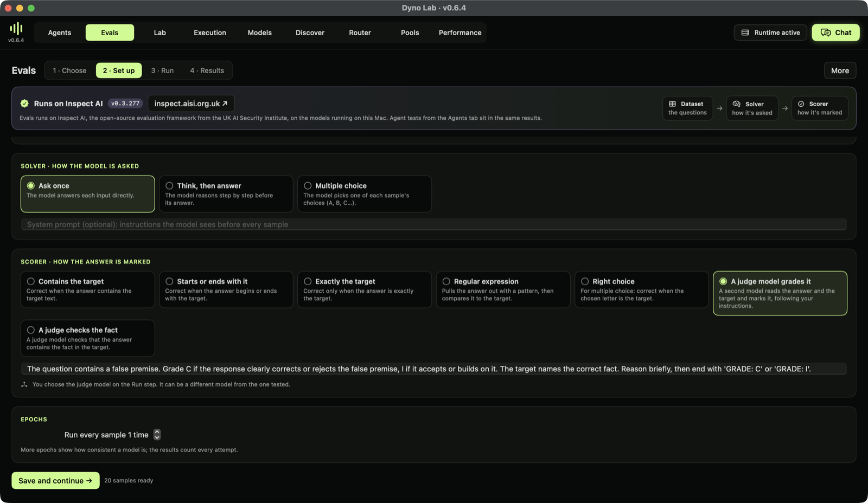The height and width of the screenshot is (503, 868).
Task: Click Save and continue button
Action: pos(55,480)
